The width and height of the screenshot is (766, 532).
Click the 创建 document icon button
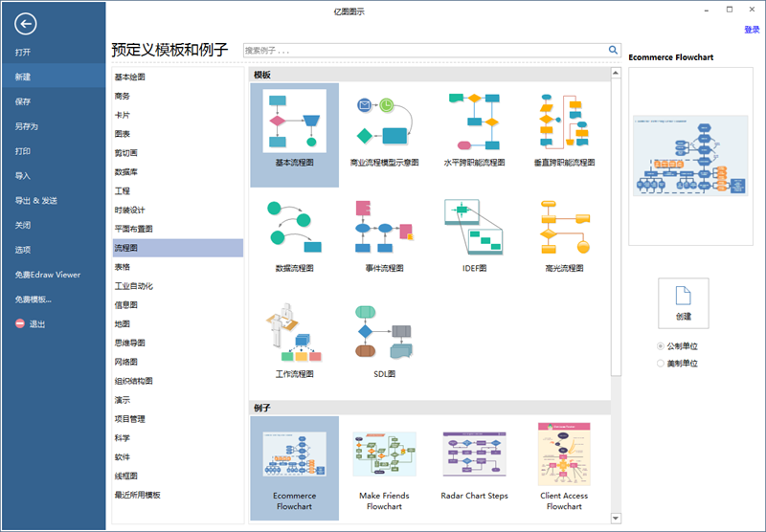coord(684,303)
